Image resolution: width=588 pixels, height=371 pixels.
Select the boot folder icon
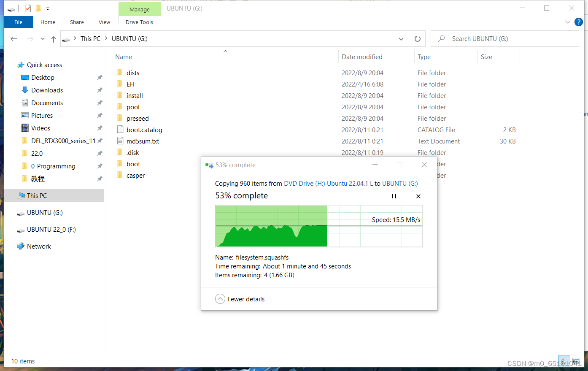tap(120, 164)
